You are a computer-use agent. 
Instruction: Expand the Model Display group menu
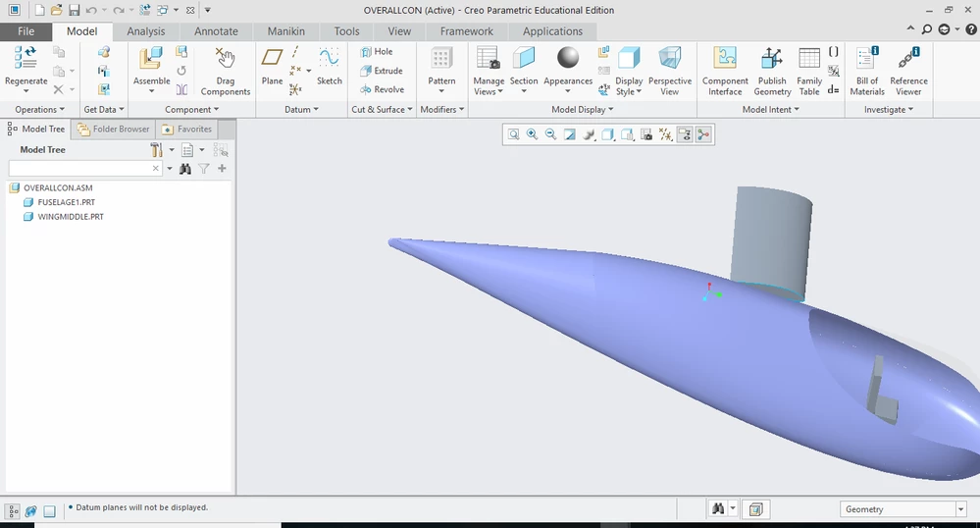582,110
